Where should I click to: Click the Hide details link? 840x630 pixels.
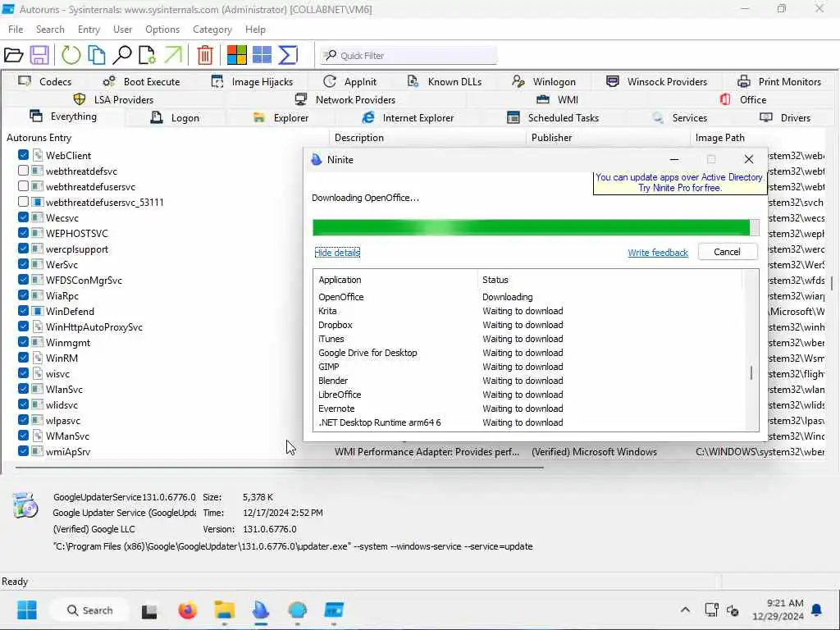[x=337, y=253]
